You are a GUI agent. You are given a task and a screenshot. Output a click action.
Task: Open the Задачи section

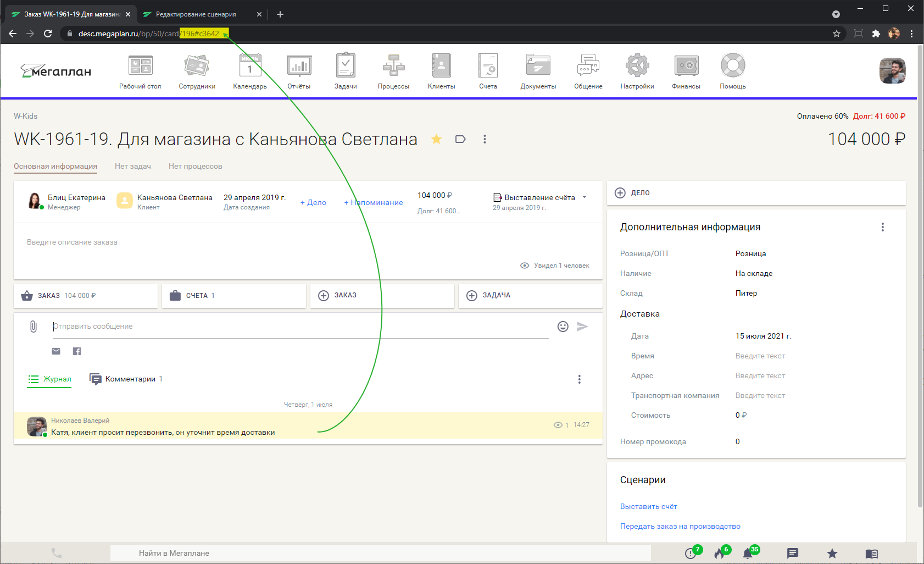[x=346, y=71]
